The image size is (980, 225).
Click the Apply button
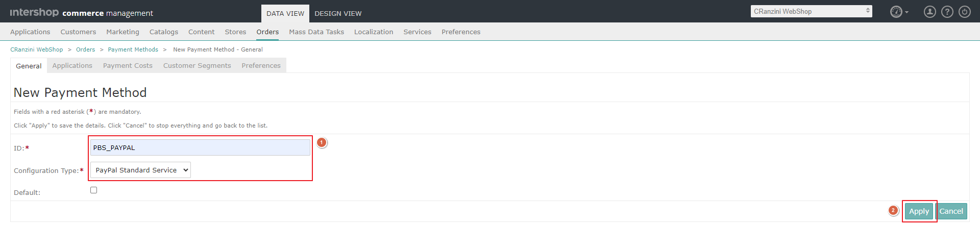click(919, 211)
